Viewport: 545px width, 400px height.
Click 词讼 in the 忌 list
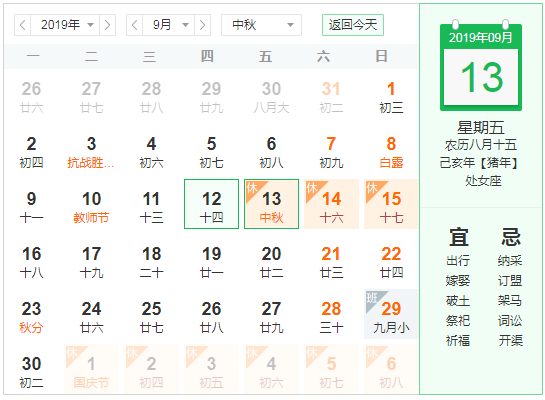[510, 320]
